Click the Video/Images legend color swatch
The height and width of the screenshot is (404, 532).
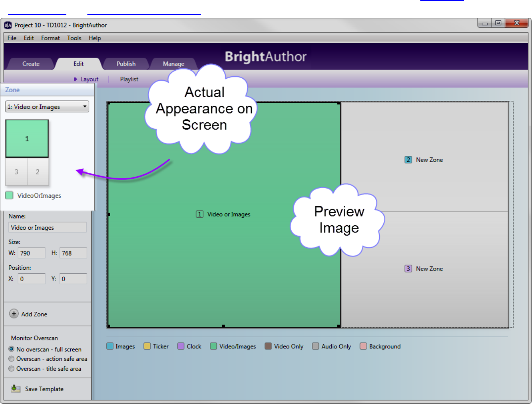(213, 346)
